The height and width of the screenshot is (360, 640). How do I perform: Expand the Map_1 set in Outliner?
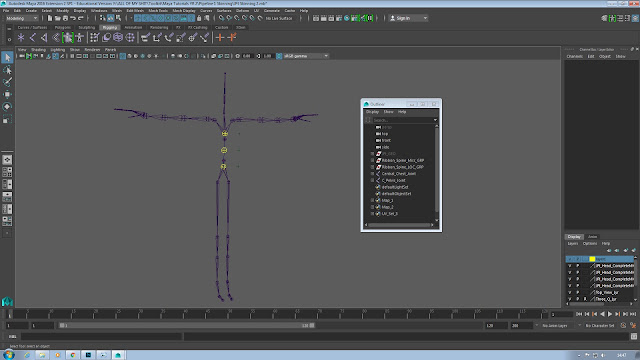(372, 200)
